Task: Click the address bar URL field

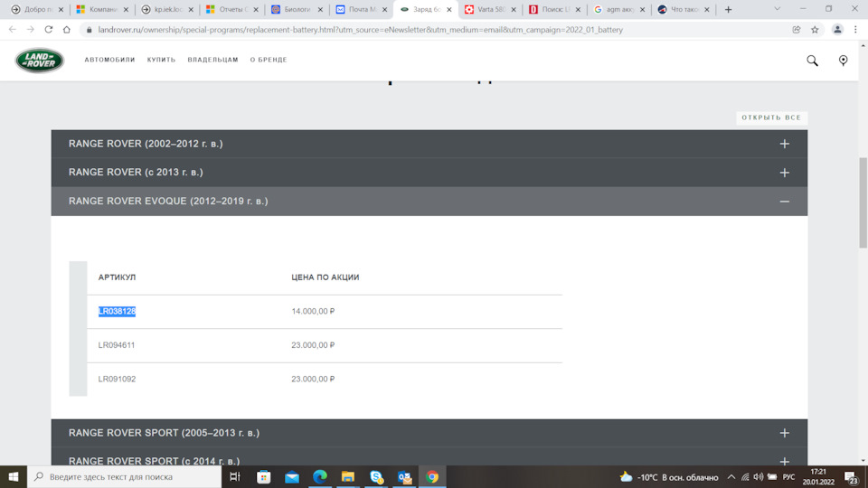Action: 361,30
